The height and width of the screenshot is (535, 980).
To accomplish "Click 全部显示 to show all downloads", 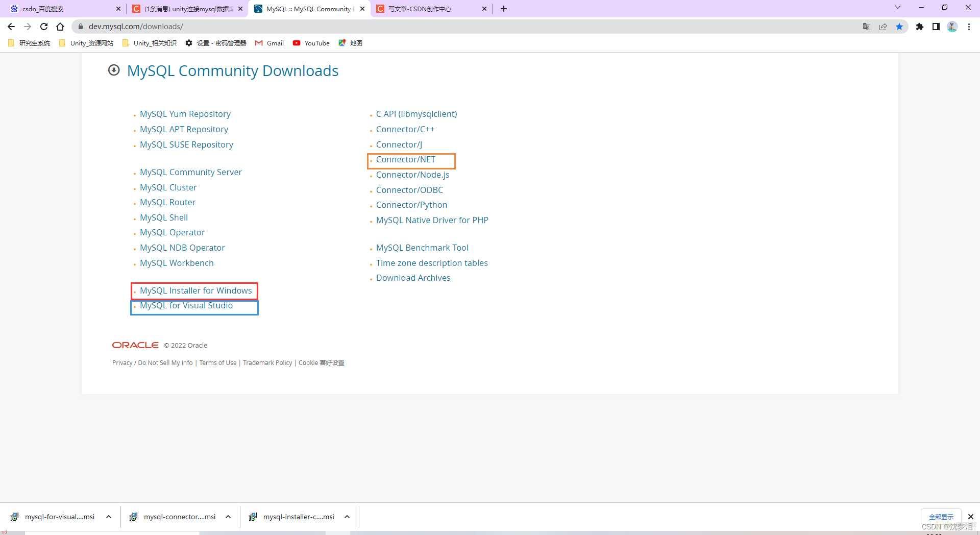I will tap(941, 517).
